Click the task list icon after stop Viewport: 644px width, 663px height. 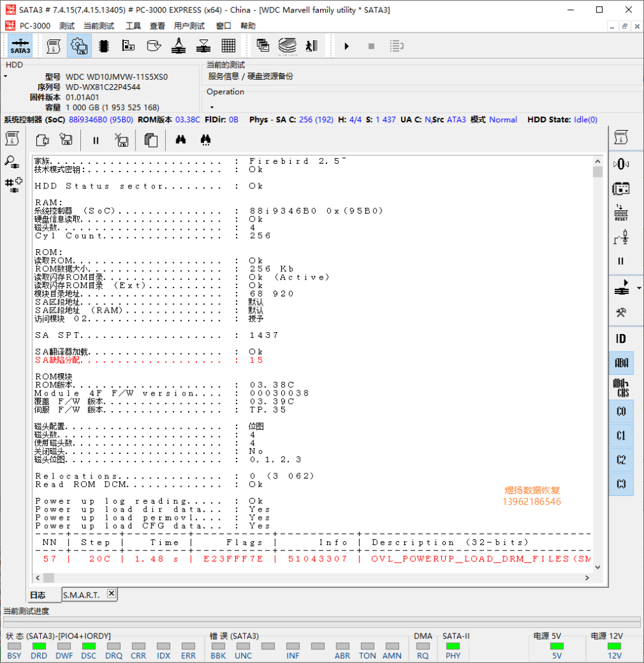397,46
